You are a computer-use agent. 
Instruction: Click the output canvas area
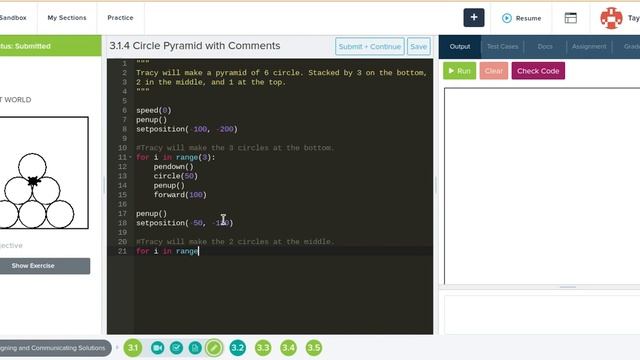(x=542, y=186)
